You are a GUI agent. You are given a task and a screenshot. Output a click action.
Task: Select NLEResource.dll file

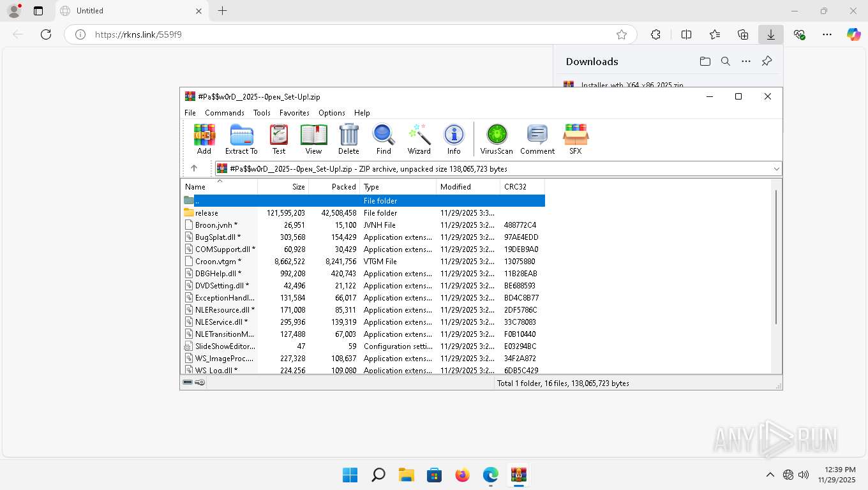pyautogui.click(x=363, y=309)
